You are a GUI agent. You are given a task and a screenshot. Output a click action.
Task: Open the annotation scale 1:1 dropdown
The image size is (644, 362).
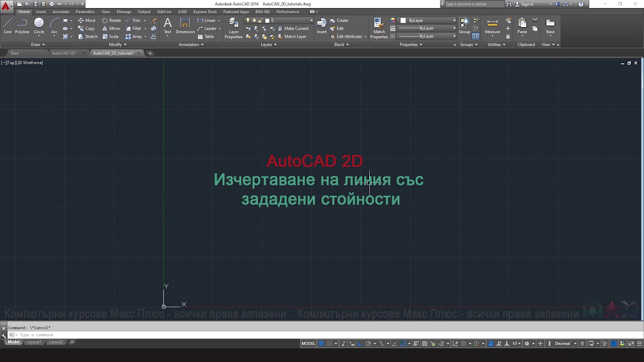(x=517, y=344)
